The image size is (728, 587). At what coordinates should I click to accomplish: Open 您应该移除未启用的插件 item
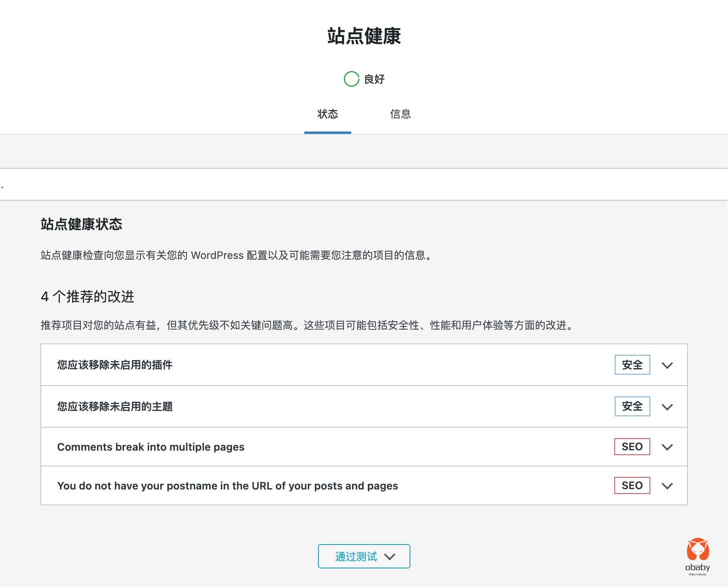[115, 365]
